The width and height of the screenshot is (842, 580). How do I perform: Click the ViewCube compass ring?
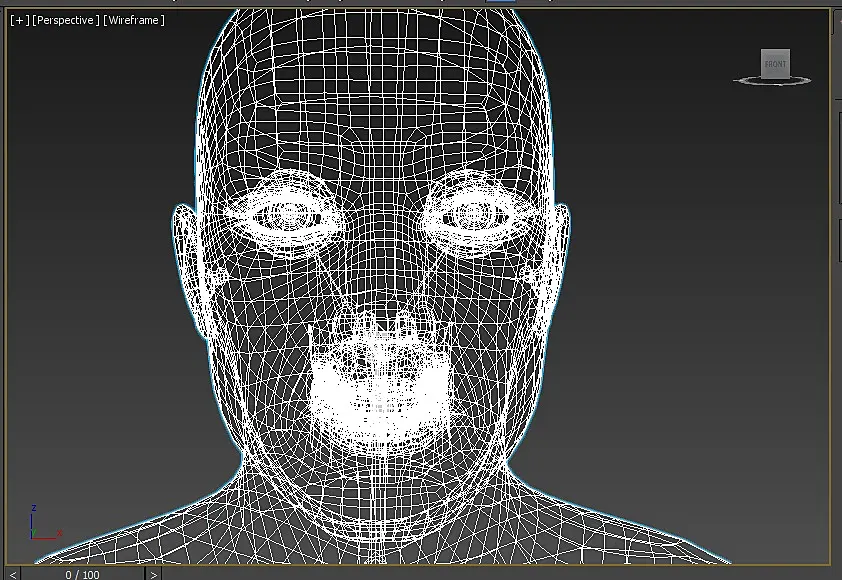click(x=772, y=81)
